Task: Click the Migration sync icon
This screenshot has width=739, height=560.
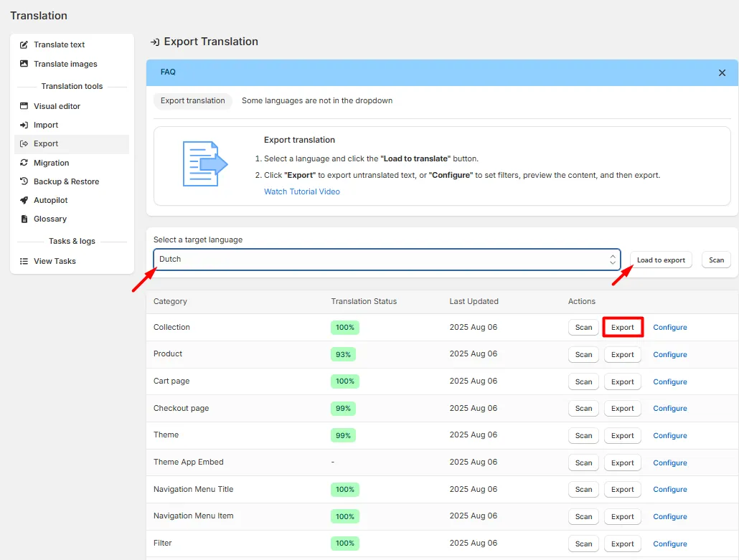Action: (24, 163)
